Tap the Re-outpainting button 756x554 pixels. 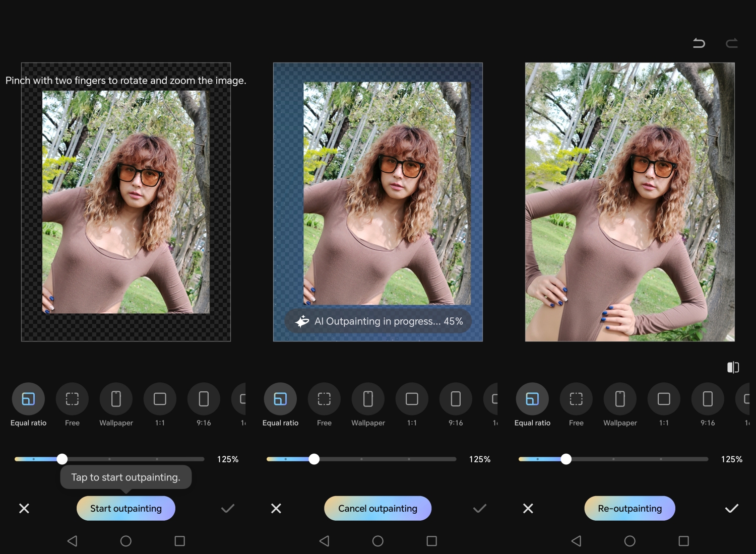click(x=629, y=508)
